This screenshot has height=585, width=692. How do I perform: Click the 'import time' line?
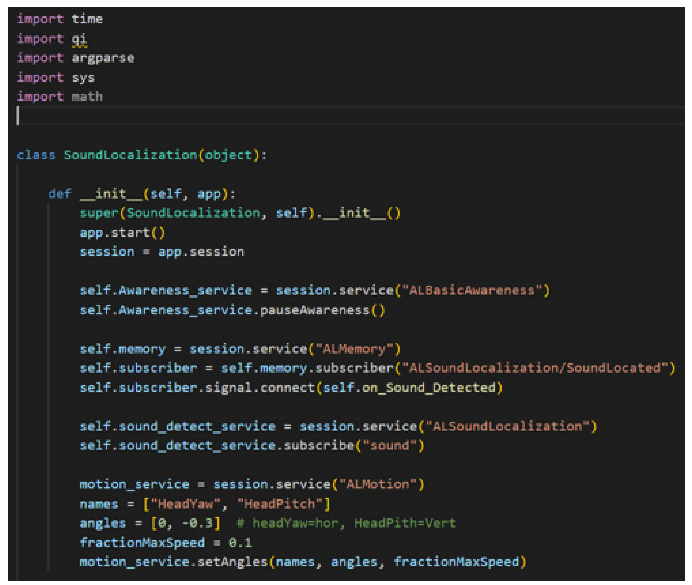click(x=60, y=19)
